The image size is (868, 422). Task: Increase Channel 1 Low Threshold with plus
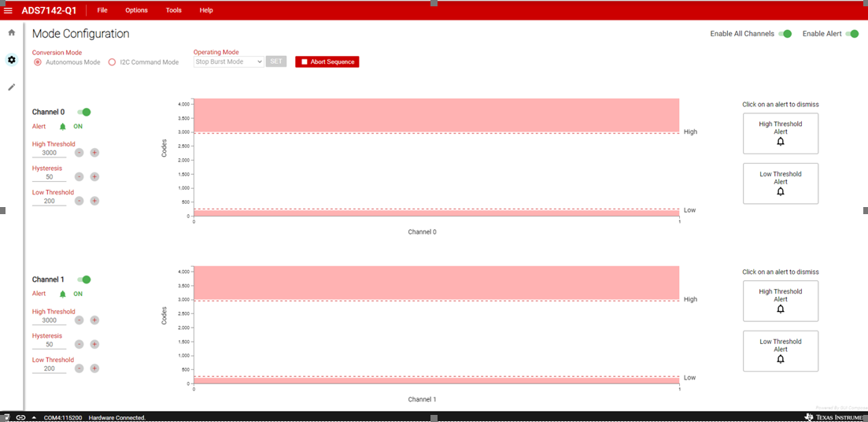94,368
